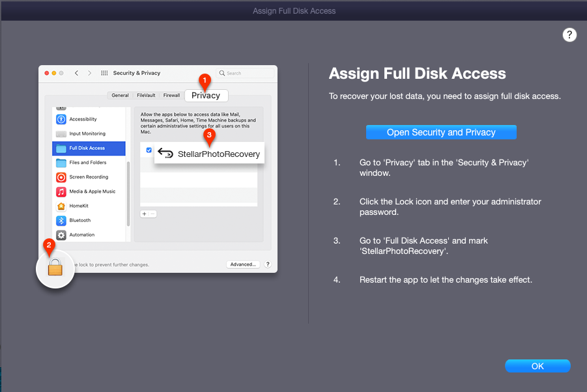Click the padlock icon to unlock settings
The image size is (587, 392).
[55, 267]
